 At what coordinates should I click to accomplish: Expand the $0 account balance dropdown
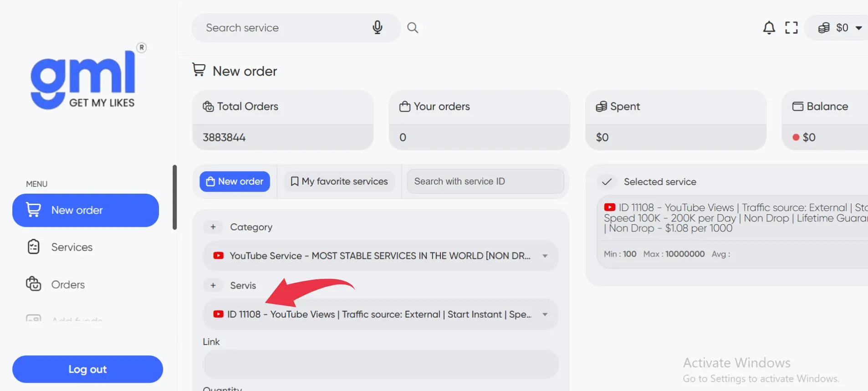coord(840,28)
